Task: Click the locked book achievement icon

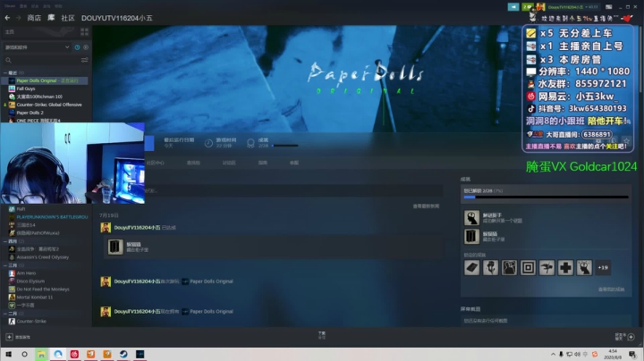Action: pos(472,267)
